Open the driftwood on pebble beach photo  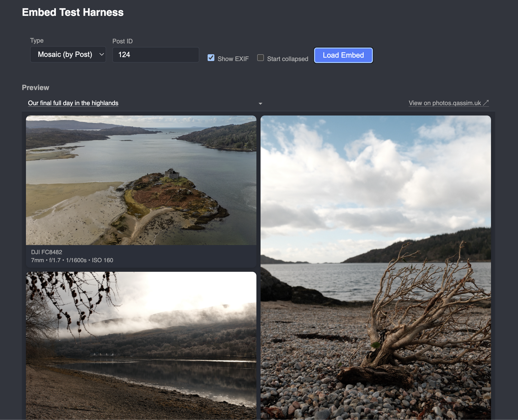click(x=376, y=267)
